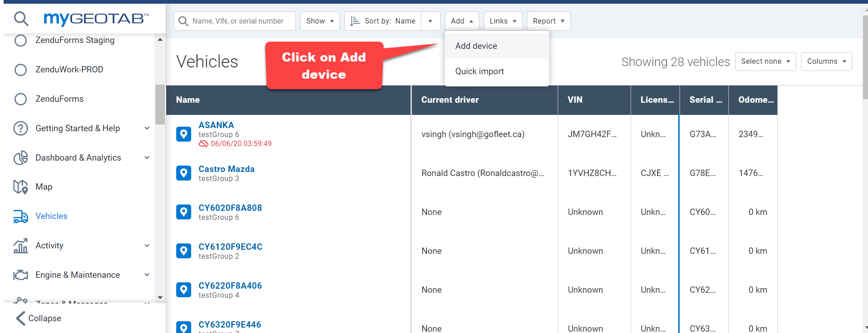This screenshot has height=333, width=868.
Task: Expand the Getting Started & Help chevron
Action: pyautogui.click(x=147, y=128)
